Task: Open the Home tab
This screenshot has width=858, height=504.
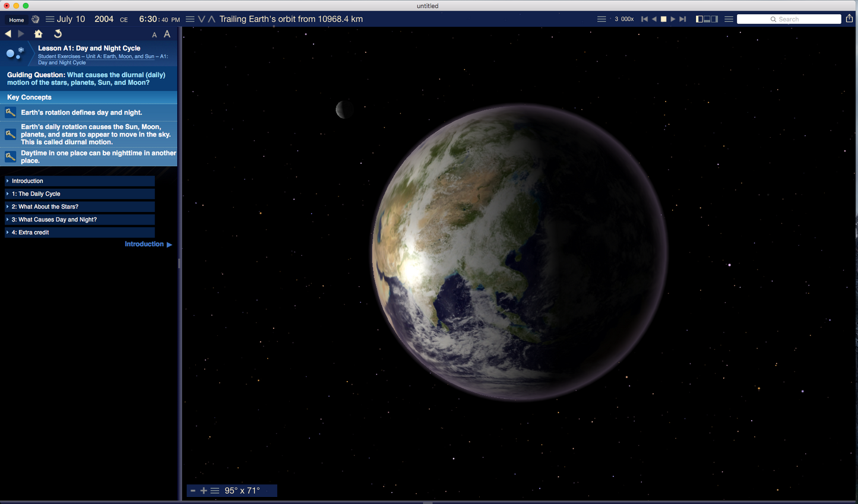Action: (x=17, y=20)
